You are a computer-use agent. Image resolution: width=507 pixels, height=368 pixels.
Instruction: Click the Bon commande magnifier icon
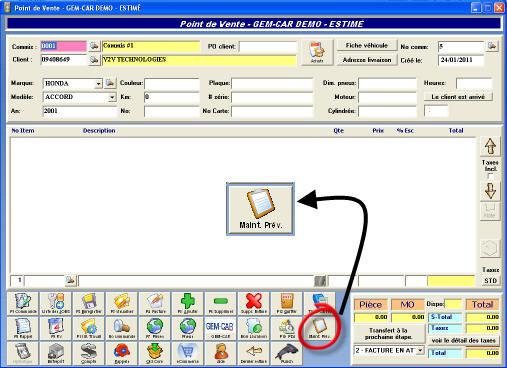[x=122, y=328]
